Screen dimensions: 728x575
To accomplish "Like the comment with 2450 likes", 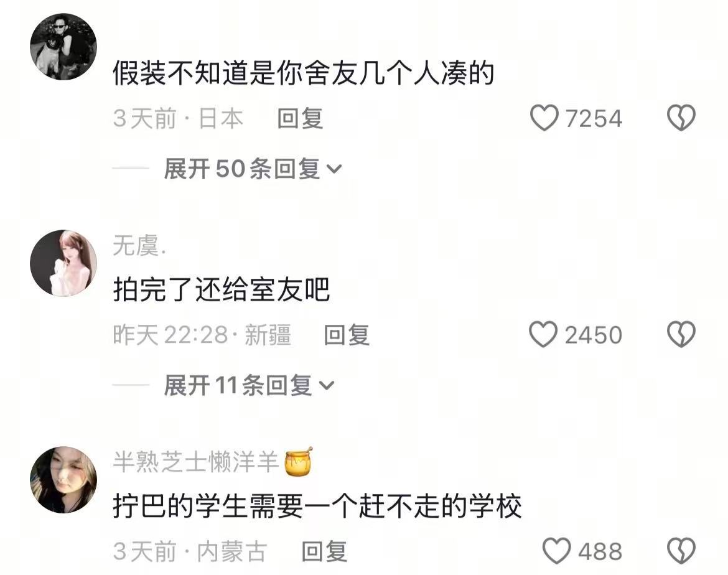I will click(543, 334).
